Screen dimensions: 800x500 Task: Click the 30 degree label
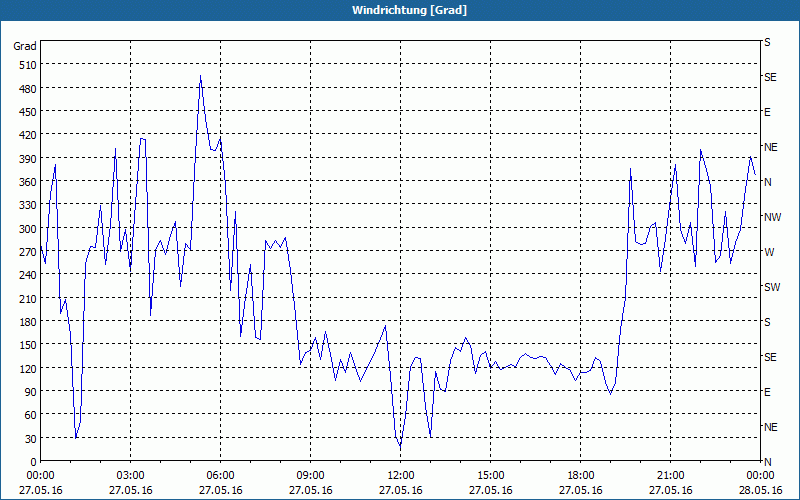pos(31,439)
